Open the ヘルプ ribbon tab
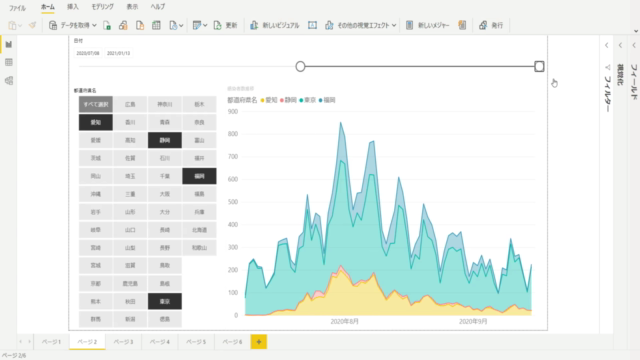 pos(158,7)
